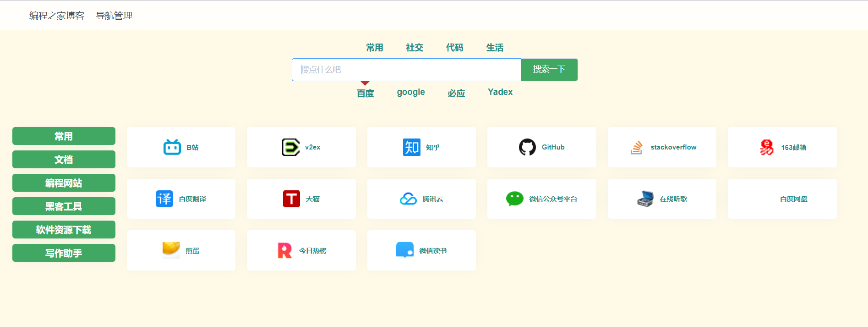Visit the 煎蛋 text link
The width and height of the screenshot is (868, 327).
pyautogui.click(x=192, y=250)
